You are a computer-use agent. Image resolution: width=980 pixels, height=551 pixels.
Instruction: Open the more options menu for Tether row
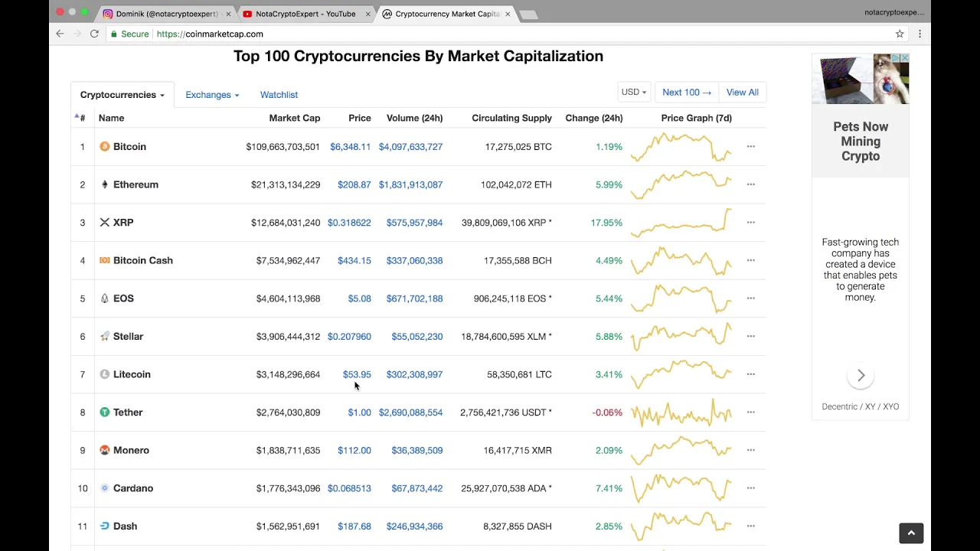pos(751,412)
